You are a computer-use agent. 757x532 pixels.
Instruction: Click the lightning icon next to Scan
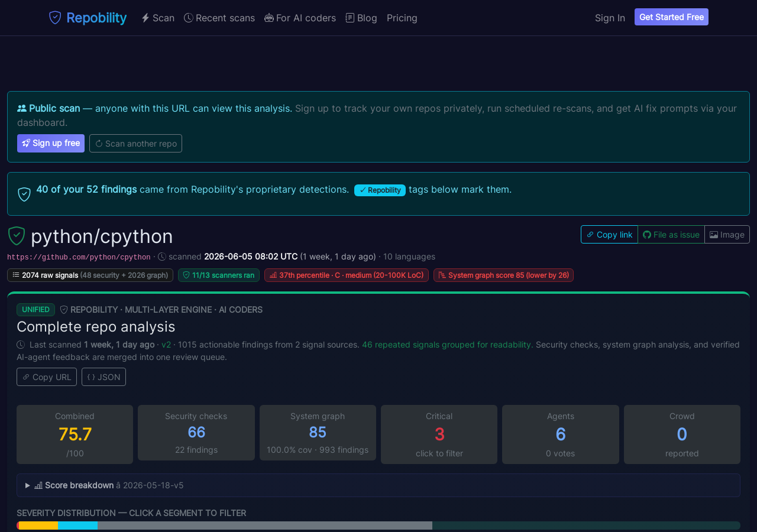(x=145, y=18)
